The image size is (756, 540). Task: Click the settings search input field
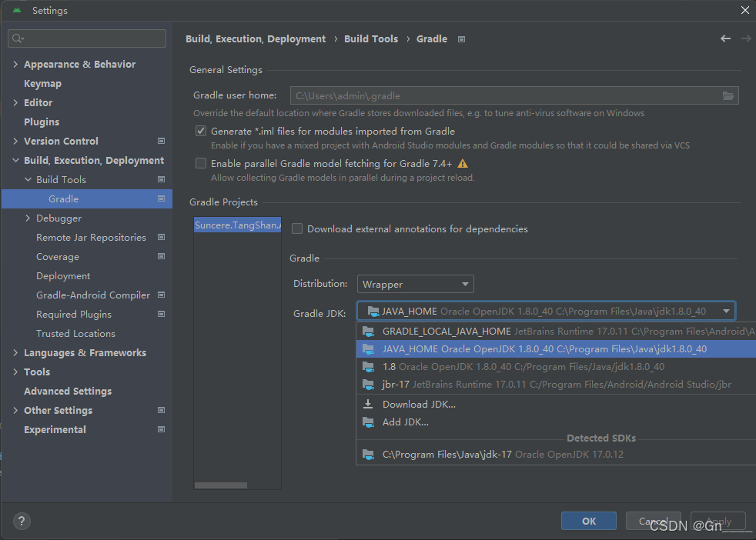[87, 38]
